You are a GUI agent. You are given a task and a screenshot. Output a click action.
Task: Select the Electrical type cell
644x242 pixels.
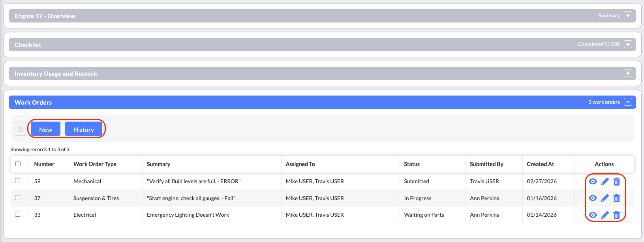84,215
